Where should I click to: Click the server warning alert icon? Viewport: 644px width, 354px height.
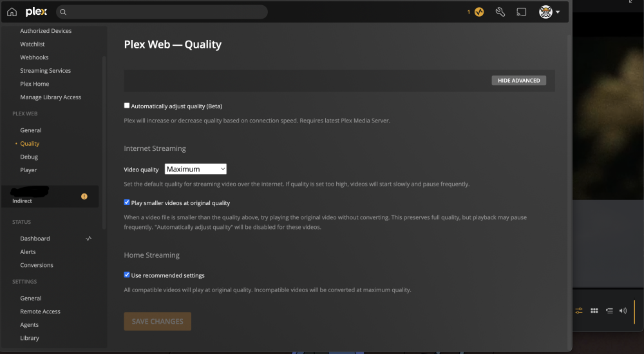click(84, 197)
